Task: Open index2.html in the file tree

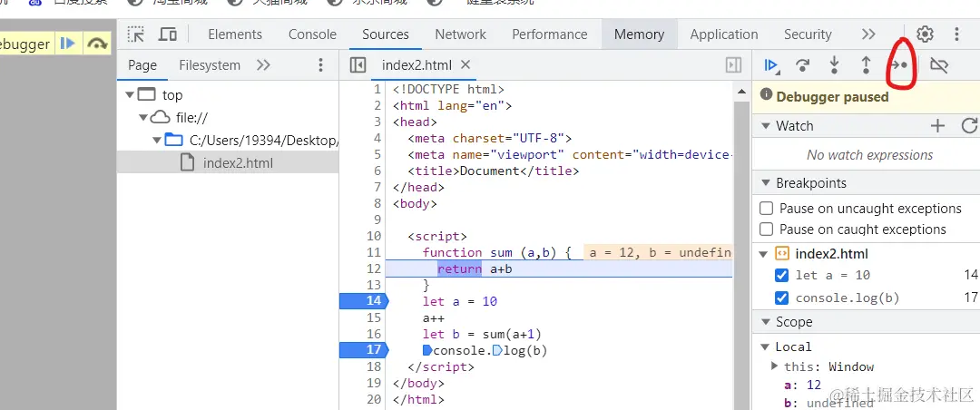Action: (x=238, y=164)
